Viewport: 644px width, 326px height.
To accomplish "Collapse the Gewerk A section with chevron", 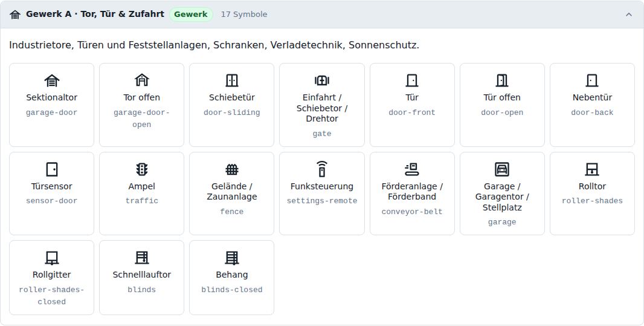I will tap(629, 15).
